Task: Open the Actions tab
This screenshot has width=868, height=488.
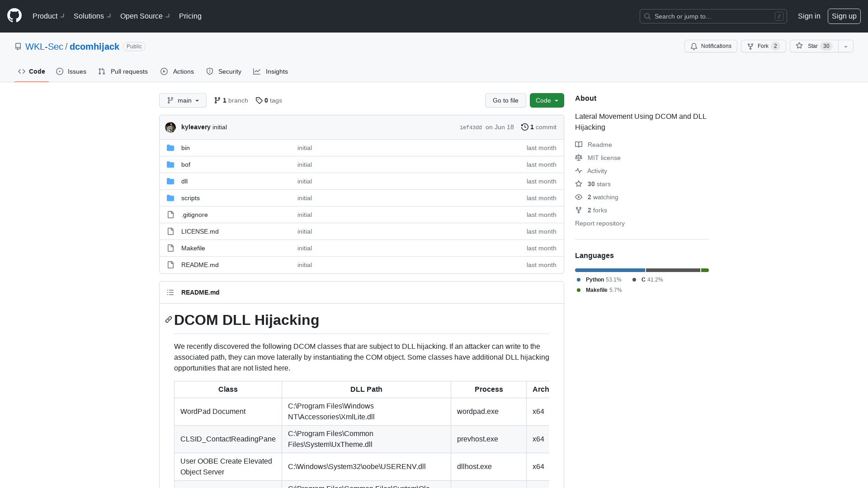Action: pos(177,71)
